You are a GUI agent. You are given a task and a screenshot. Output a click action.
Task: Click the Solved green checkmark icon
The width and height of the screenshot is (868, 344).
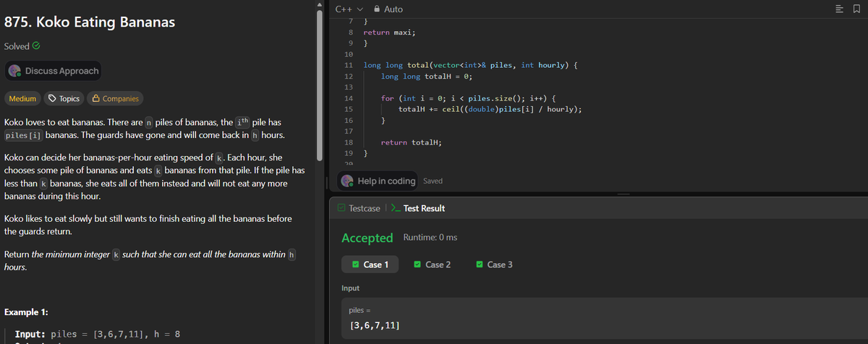tap(36, 46)
